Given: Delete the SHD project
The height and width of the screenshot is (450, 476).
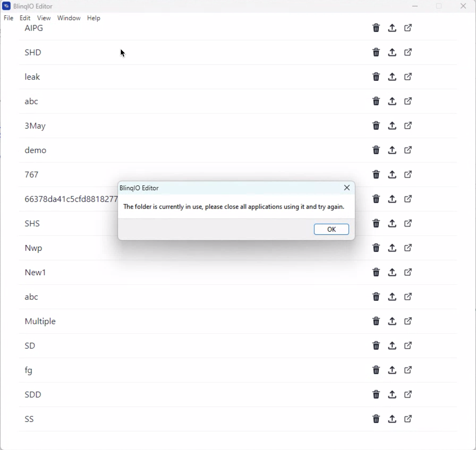Looking at the screenshot, I should (x=376, y=52).
